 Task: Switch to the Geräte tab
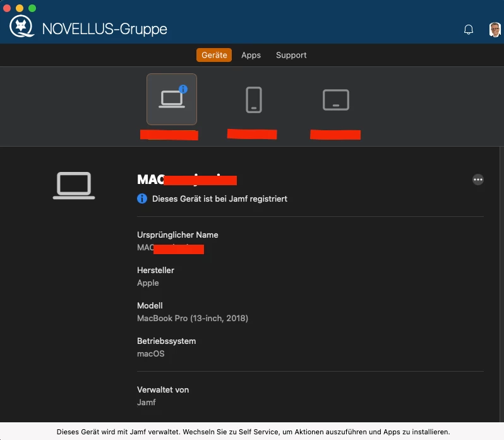[x=214, y=55]
